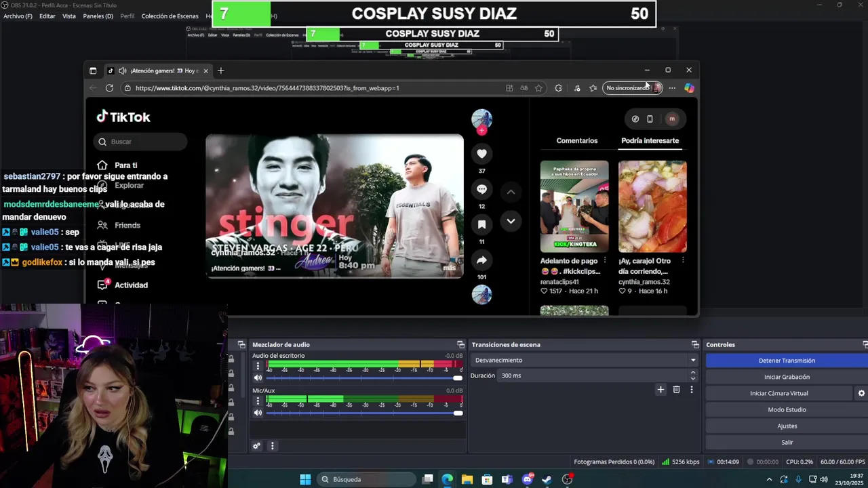Screen dimensions: 868x488
Task: Close the TikTok browser tab
Action: [x=205, y=70]
